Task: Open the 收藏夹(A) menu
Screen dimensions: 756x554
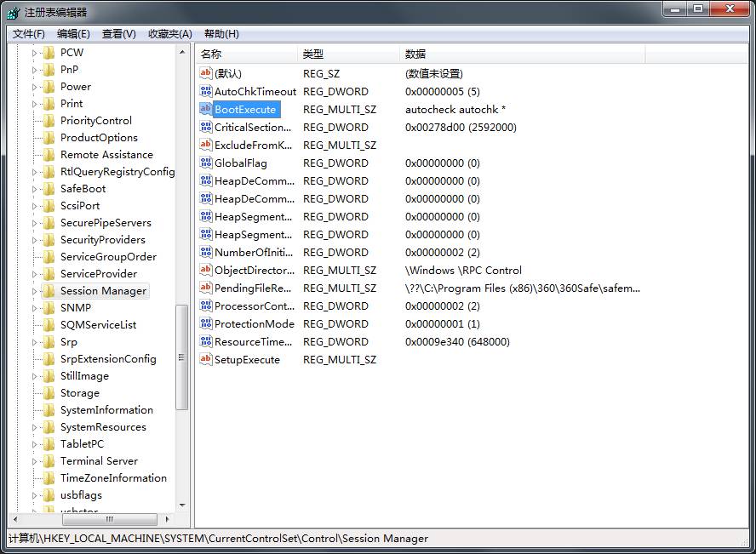Action: tap(170, 34)
